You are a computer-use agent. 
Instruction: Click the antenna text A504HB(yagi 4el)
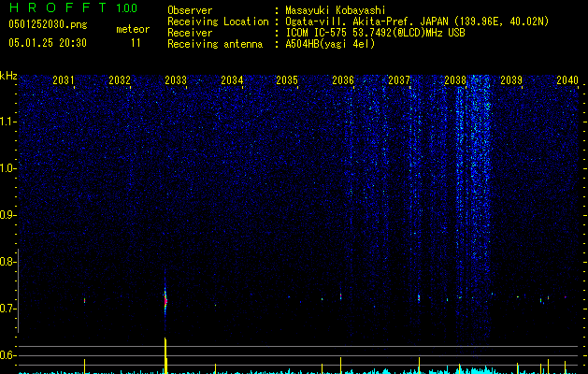coord(330,44)
